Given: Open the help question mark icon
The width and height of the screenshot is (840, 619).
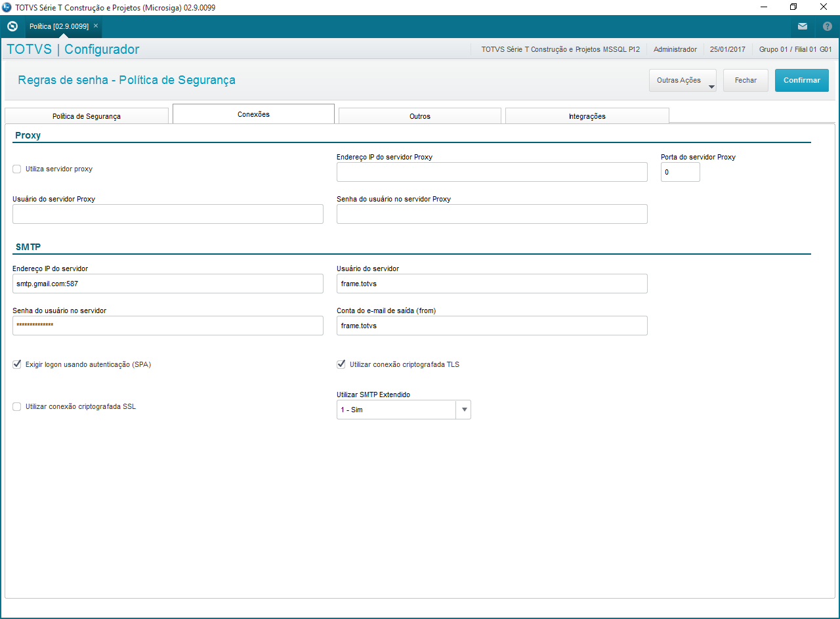Looking at the screenshot, I should [828, 26].
